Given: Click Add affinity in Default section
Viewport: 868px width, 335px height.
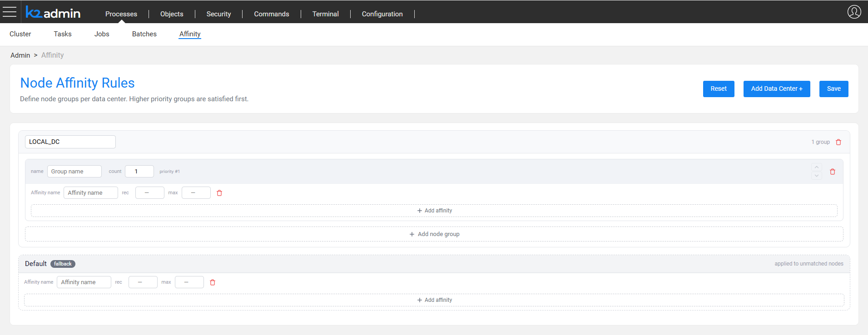Looking at the screenshot, I should pos(434,300).
